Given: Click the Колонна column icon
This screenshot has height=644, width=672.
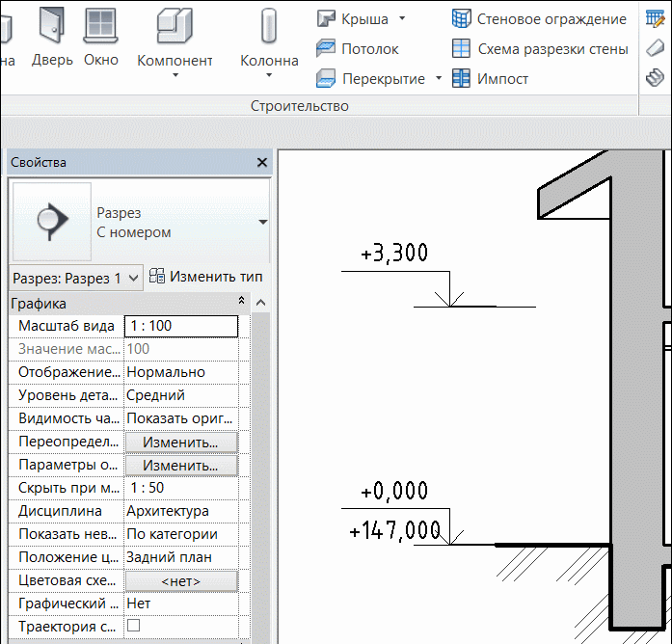Looking at the screenshot, I should coord(269,27).
